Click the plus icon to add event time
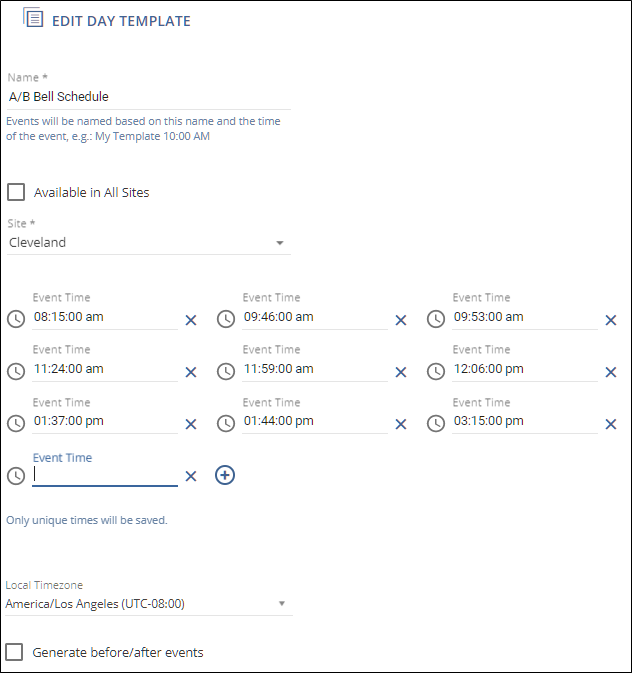Viewport: 632px width, 673px height. click(x=225, y=475)
